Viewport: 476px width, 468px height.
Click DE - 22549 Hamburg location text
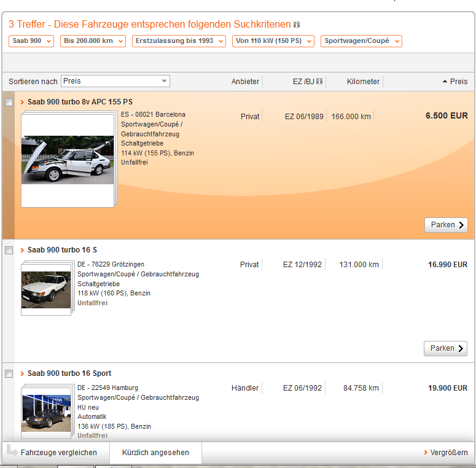click(x=107, y=388)
